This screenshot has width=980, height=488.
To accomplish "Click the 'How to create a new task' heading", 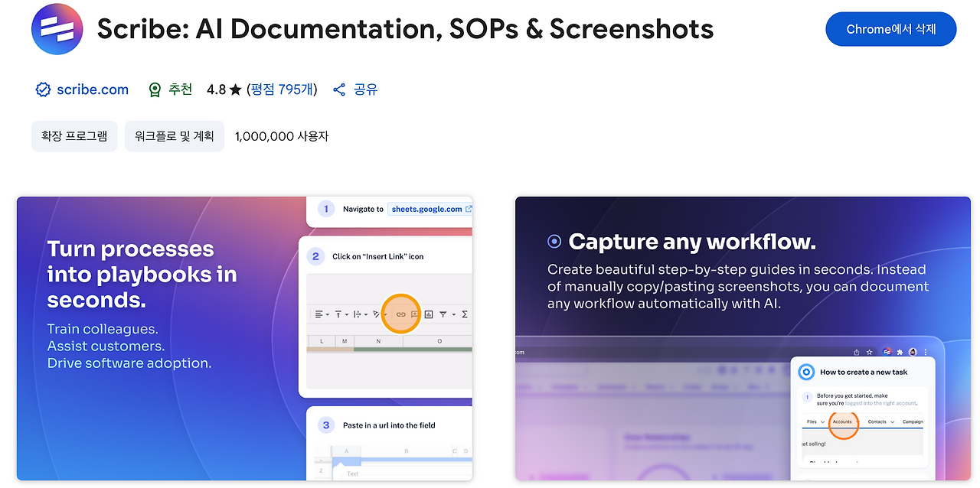I will pyautogui.click(x=864, y=373).
